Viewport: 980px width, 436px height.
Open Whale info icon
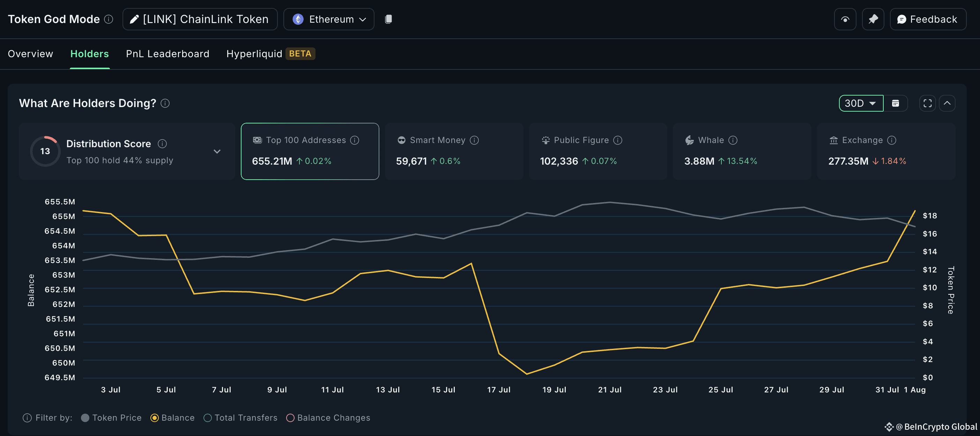(x=733, y=140)
